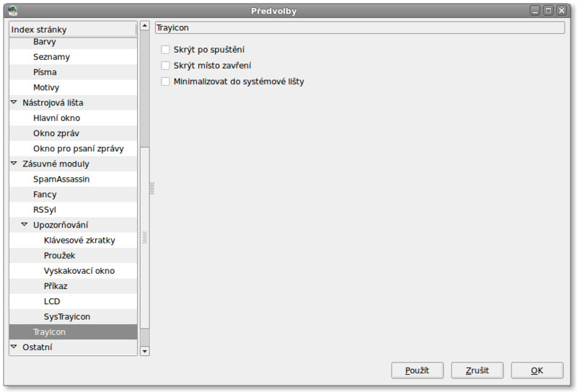Expand or collapse the Ostatní section
Image resolution: width=577 pixels, height=392 pixels.
point(14,347)
